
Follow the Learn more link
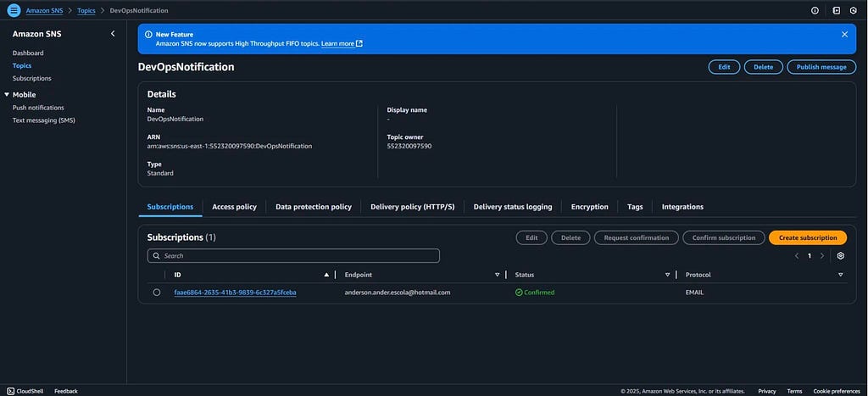[337, 43]
